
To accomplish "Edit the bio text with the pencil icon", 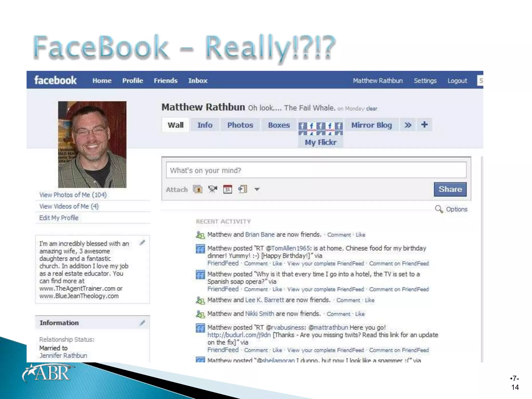I will pos(142,243).
